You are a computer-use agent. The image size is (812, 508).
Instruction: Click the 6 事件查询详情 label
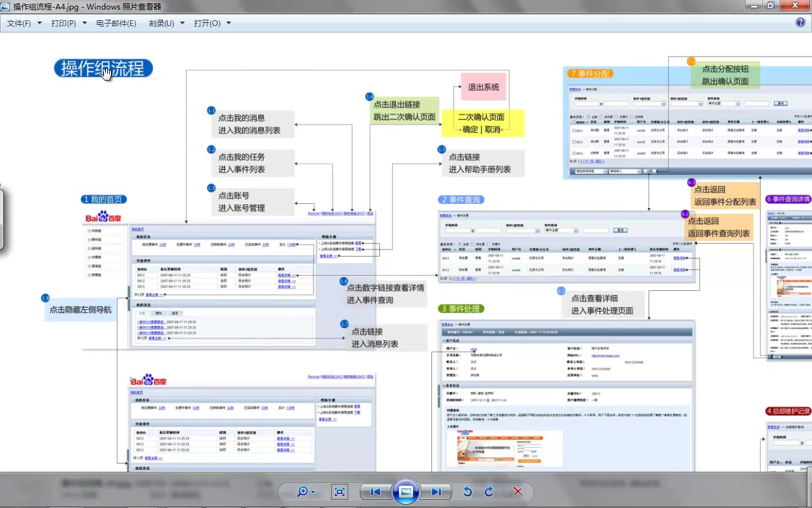pyautogui.click(x=789, y=199)
